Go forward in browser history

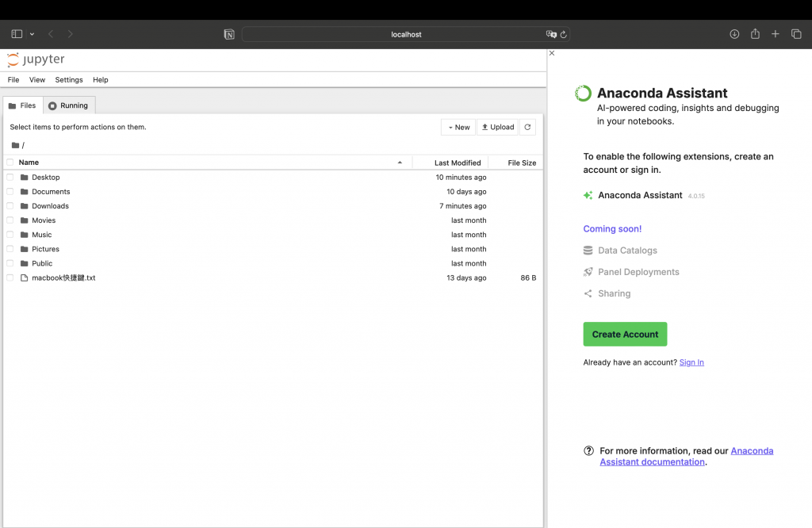click(70, 34)
